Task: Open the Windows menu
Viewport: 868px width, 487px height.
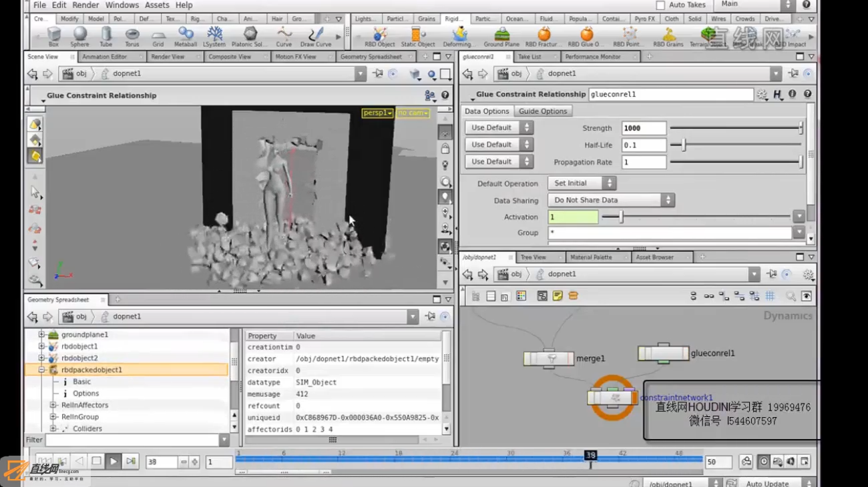Action: [x=122, y=5]
